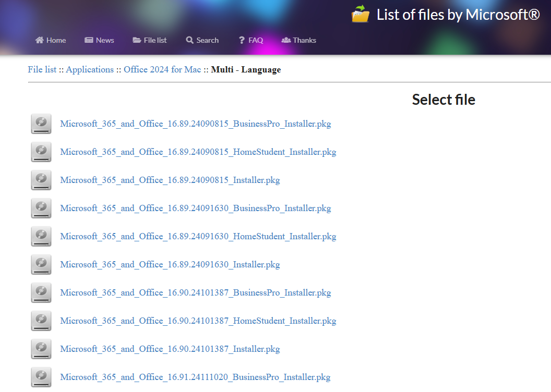This screenshot has height=392, width=551.
Task: Open the File list menu item
Action: coord(150,40)
